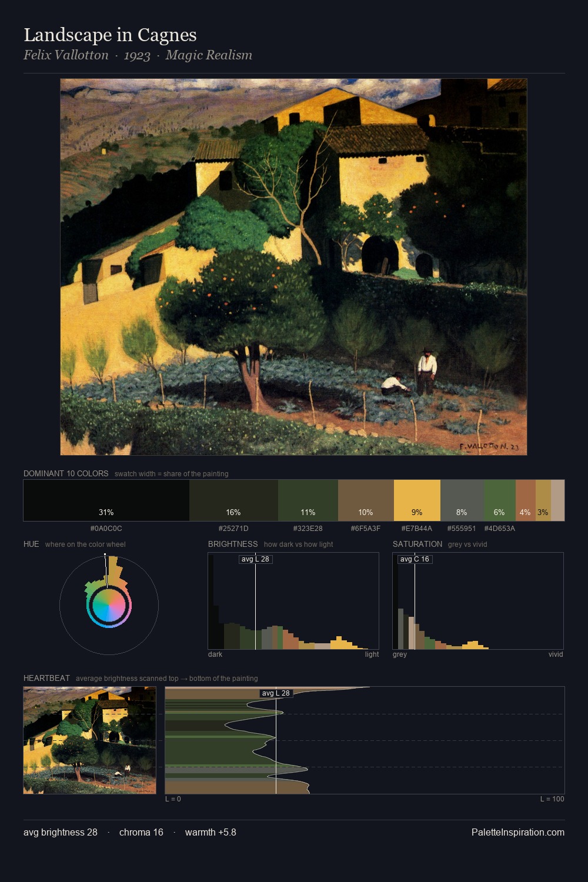Select the 31% black color swatch

point(106,500)
